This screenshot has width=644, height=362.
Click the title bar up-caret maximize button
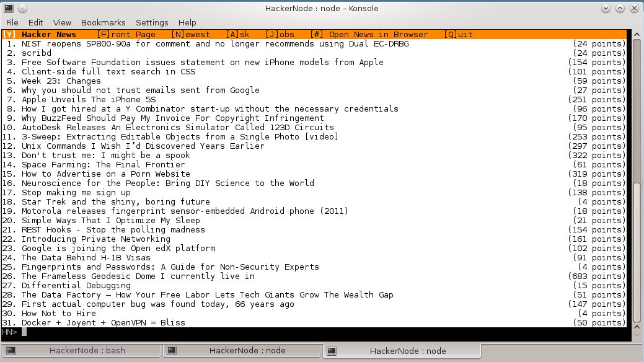(x=620, y=8)
